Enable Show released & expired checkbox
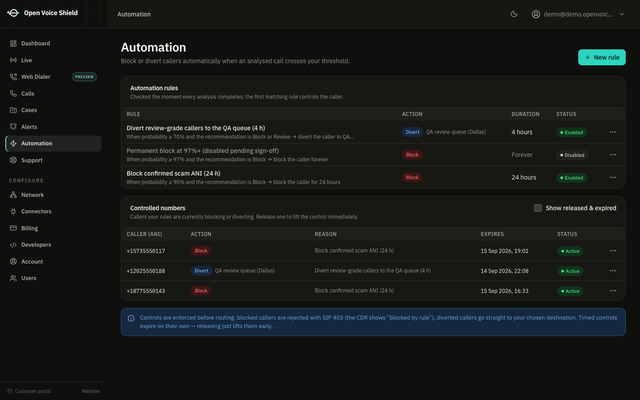 [538, 208]
